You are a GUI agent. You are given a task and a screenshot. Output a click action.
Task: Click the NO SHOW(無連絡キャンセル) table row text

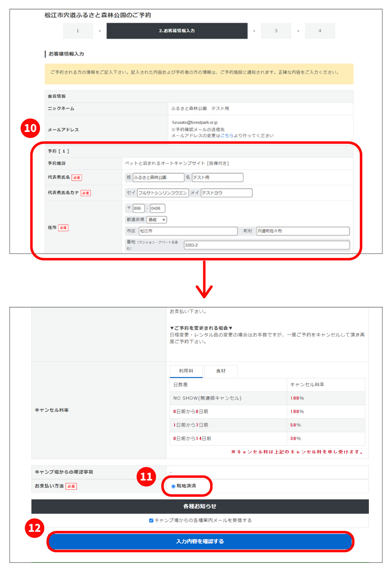tap(207, 398)
